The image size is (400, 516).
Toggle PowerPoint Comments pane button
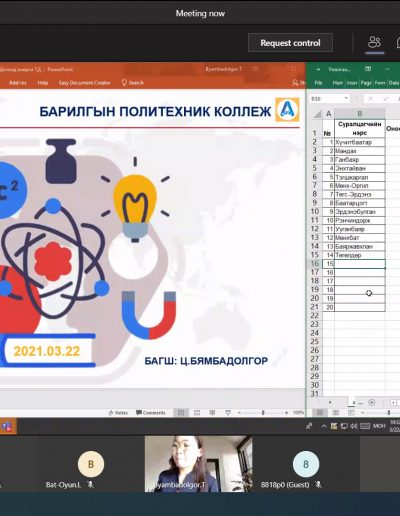[151, 413]
